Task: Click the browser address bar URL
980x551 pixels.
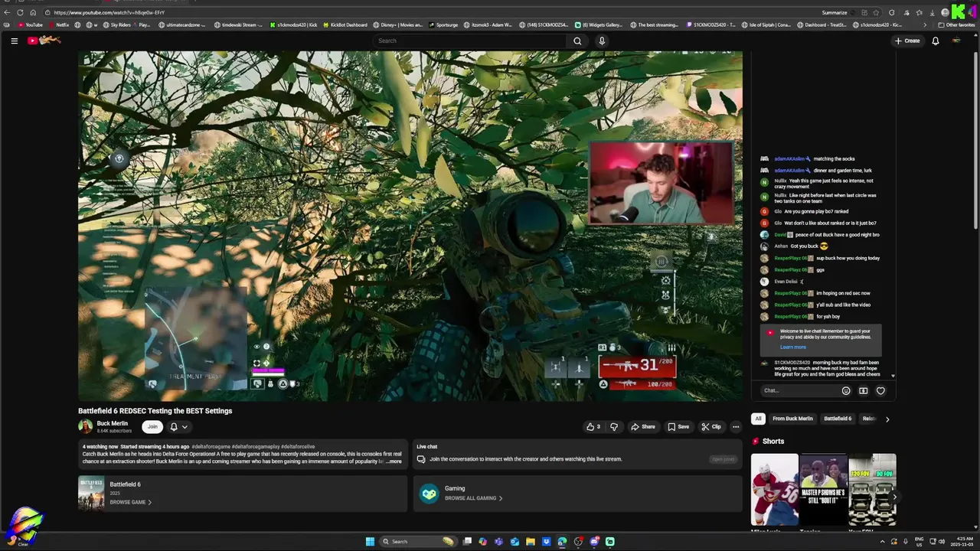Action: click(x=109, y=12)
